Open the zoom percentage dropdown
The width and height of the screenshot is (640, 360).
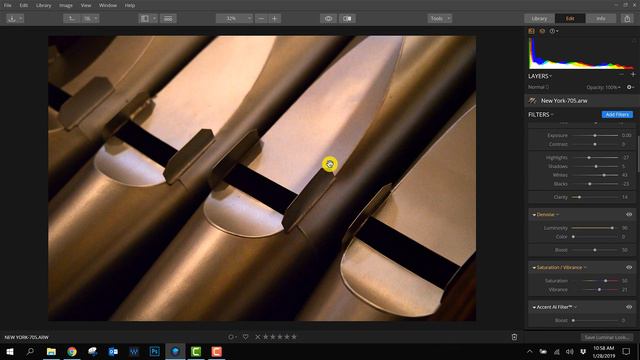(234, 18)
